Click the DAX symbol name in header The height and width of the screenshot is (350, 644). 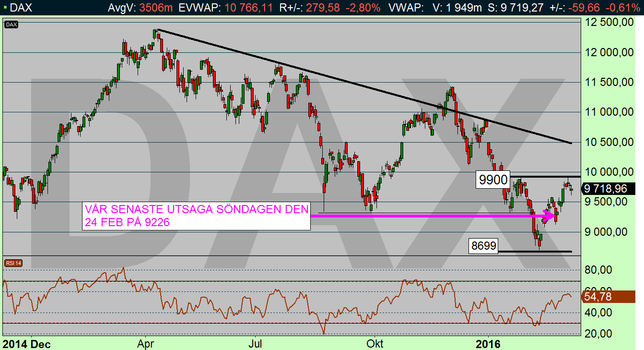click(20, 8)
